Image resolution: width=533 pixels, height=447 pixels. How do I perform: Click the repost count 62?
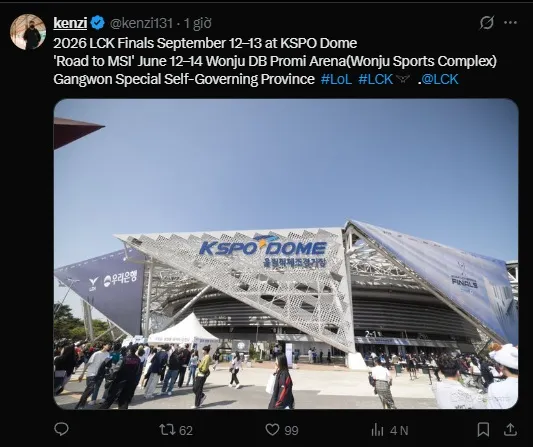coord(186,431)
